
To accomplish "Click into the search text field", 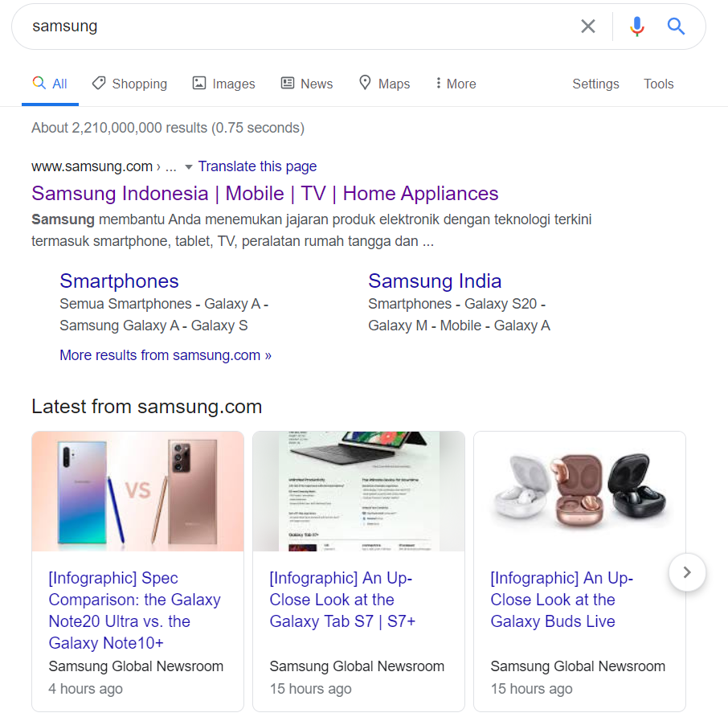I will [x=297, y=27].
